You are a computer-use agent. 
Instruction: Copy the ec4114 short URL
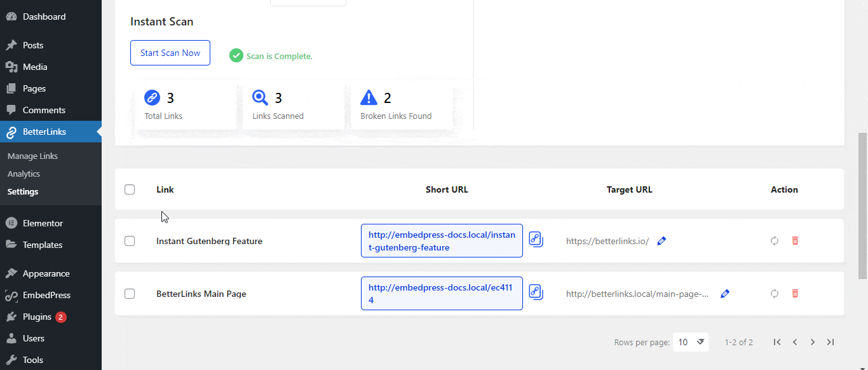(536, 292)
